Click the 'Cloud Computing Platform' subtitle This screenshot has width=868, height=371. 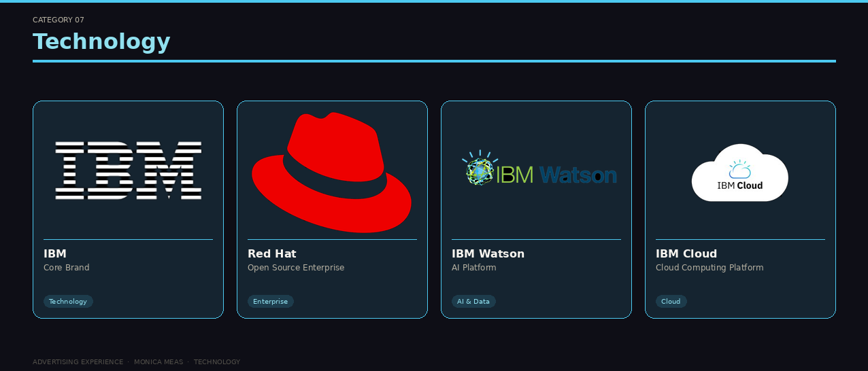pos(710,268)
